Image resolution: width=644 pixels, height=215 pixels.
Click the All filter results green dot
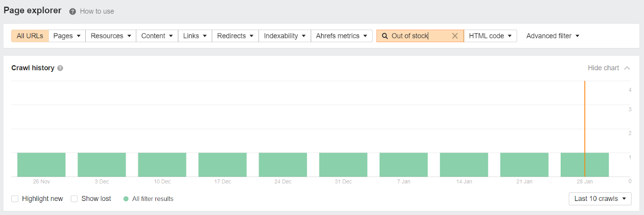pos(126,199)
